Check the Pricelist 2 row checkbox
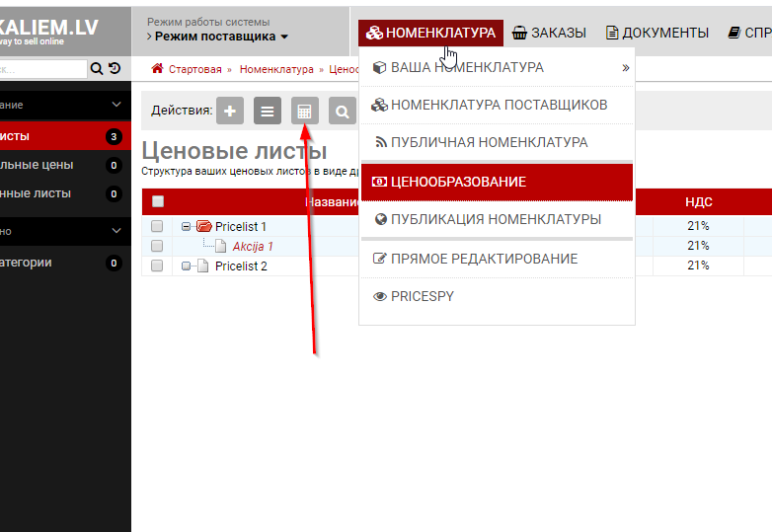 (x=157, y=266)
